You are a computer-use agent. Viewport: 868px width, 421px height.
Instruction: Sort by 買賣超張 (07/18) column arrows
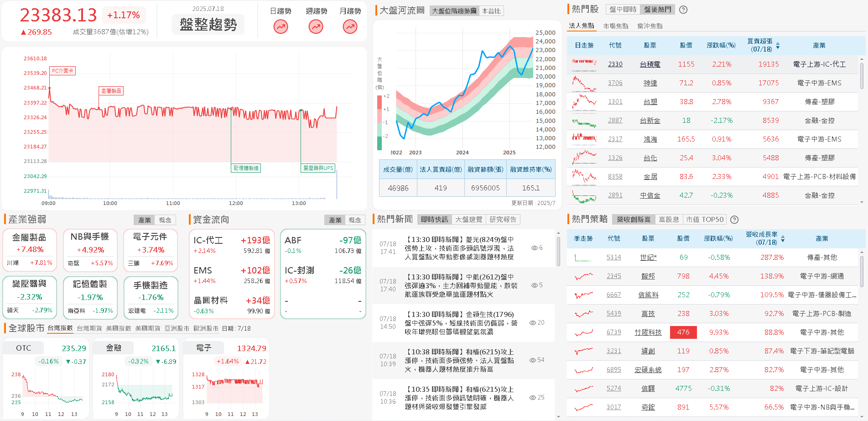pyautogui.click(x=778, y=46)
